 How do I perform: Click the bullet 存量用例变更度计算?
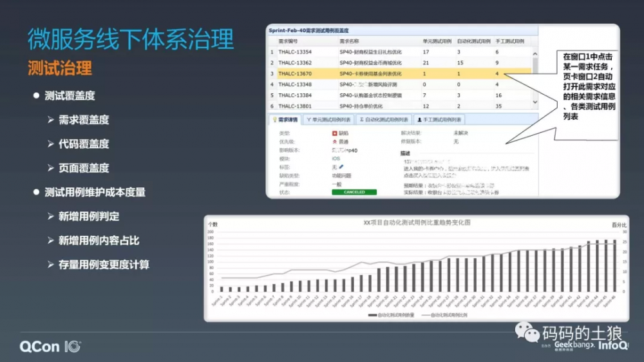[x=104, y=265]
